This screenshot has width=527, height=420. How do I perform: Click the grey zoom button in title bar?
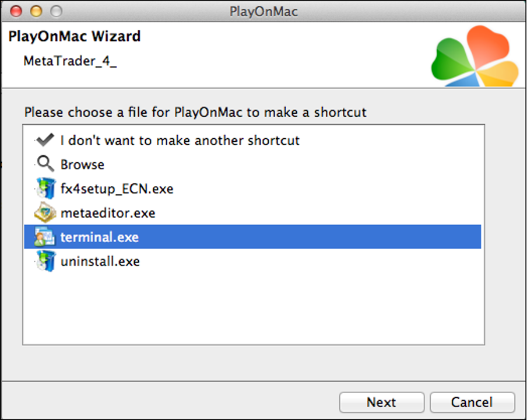coord(56,11)
